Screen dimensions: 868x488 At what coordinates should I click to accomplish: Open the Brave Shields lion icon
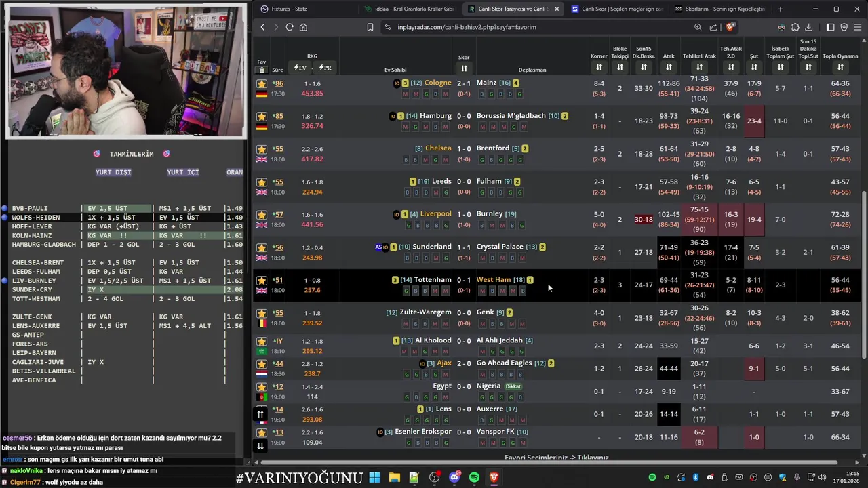tap(730, 27)
